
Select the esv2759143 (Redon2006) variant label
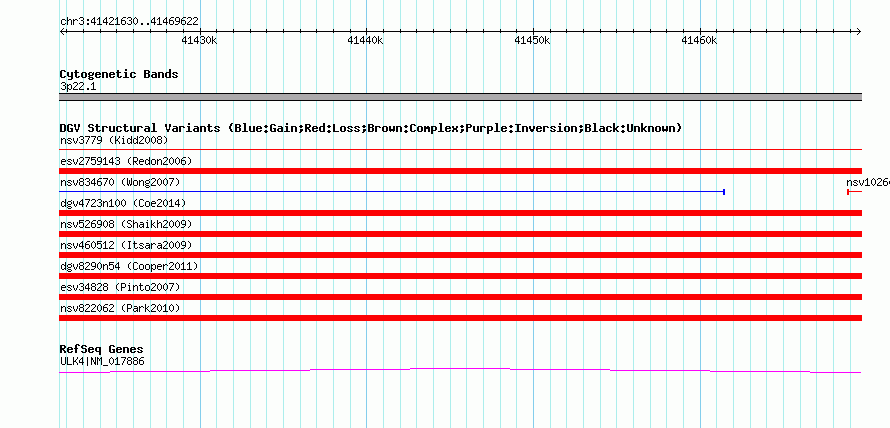pos(126,161)
